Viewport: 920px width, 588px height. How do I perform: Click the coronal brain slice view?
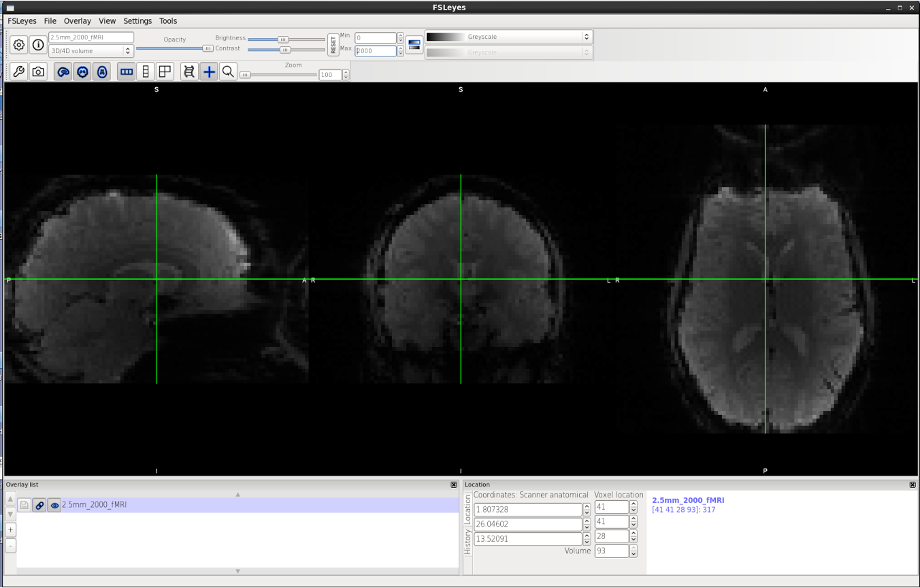coord(461,279)
